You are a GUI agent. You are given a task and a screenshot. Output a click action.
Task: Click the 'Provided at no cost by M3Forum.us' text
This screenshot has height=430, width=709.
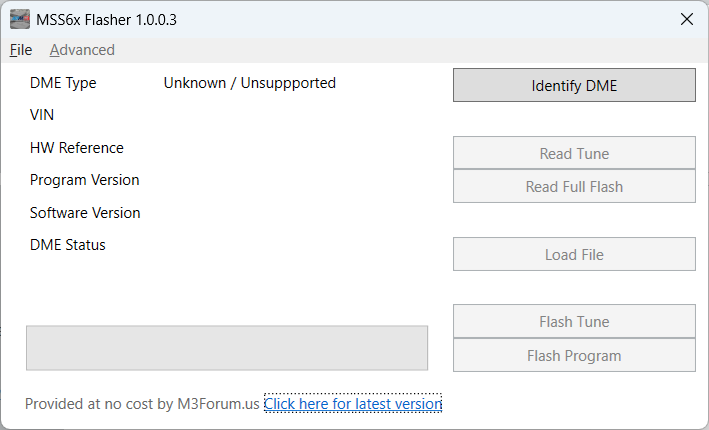tap(142, 404)
